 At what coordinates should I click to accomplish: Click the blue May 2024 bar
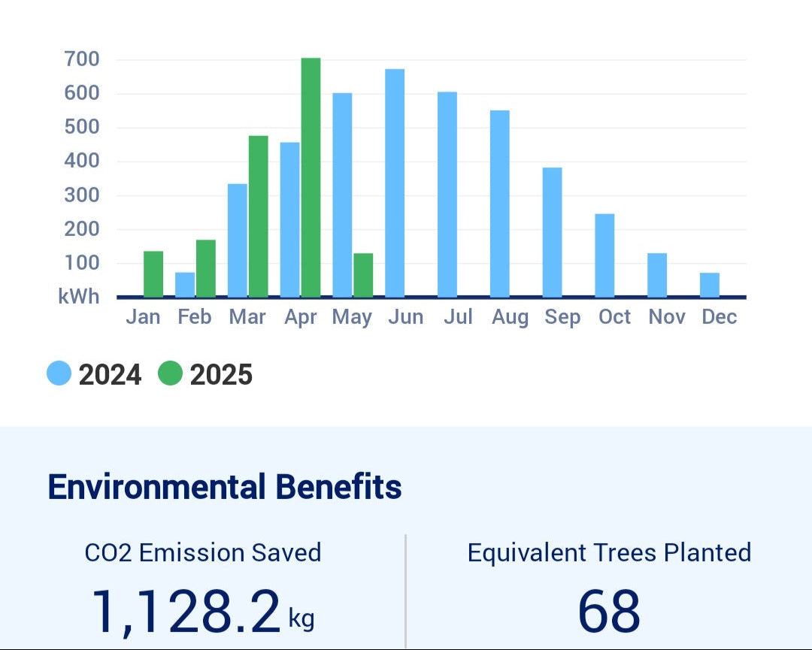tap(342, 195)
